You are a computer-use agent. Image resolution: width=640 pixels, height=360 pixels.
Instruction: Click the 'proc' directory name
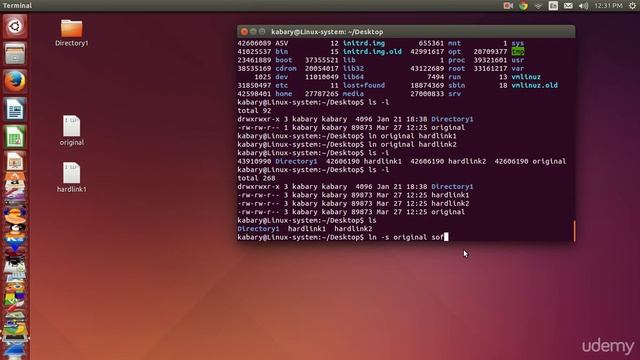tap(456, 60)
